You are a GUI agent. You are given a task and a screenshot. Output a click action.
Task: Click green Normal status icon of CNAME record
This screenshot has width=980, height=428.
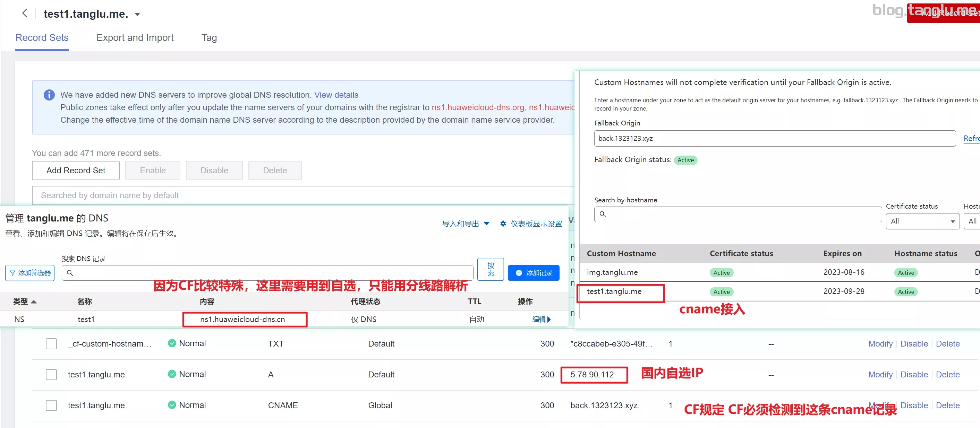172,405
